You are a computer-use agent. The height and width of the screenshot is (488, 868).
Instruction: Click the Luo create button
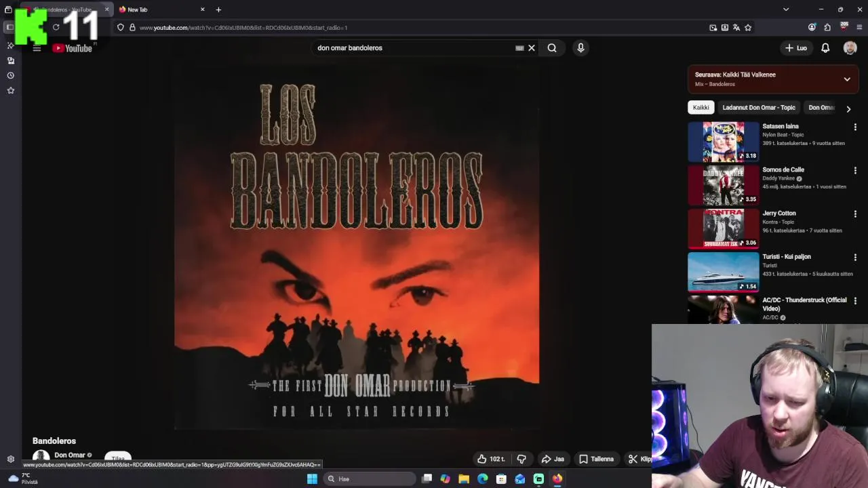pyautogui.click(x=796, y=48)
